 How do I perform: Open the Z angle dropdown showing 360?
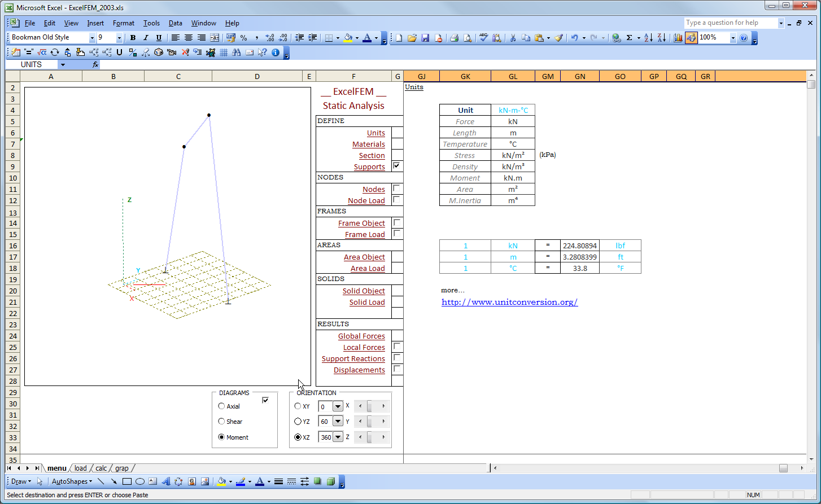(x=338, y=437)
